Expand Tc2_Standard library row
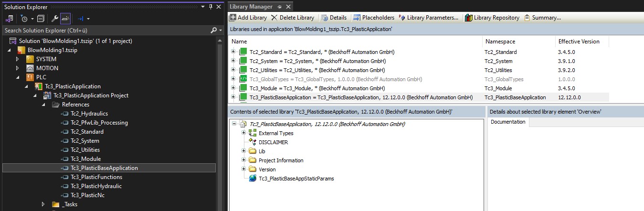 coord(233,52)
